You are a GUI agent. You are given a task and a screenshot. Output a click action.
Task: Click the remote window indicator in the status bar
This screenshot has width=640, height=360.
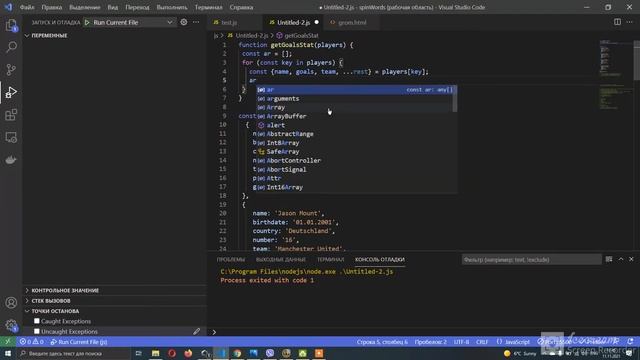click(x=8, y=342)
